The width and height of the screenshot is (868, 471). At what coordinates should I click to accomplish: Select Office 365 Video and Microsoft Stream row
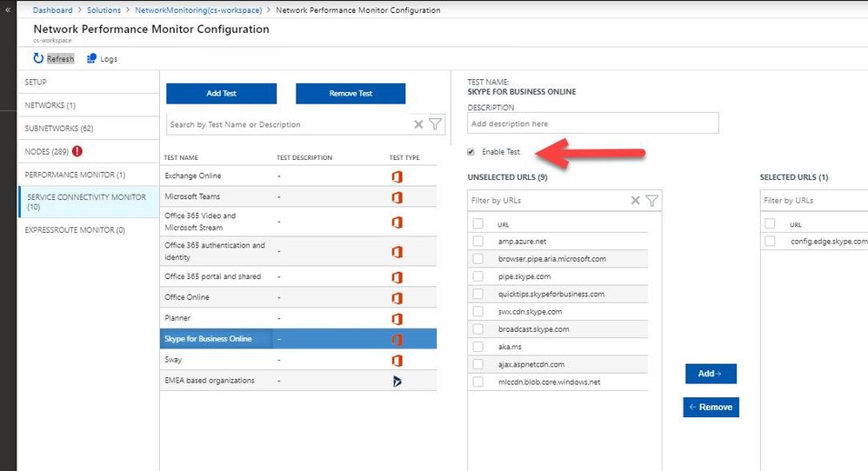pos(298,222)
